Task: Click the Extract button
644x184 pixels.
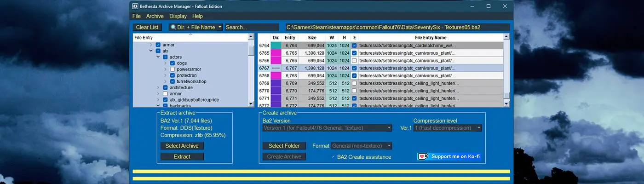Action: [x=182, y=156]
